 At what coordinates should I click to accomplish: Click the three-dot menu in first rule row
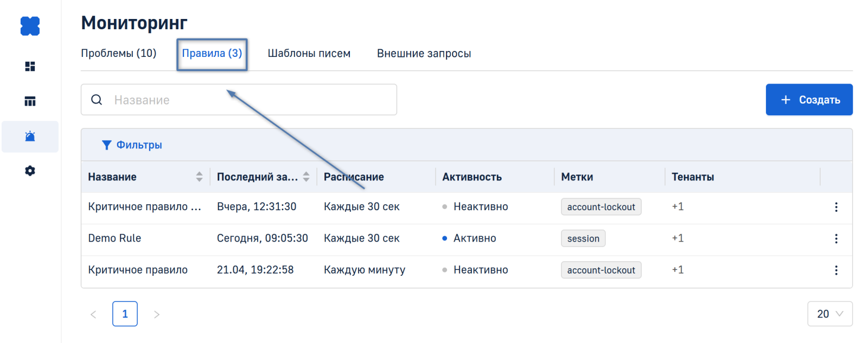835,207
